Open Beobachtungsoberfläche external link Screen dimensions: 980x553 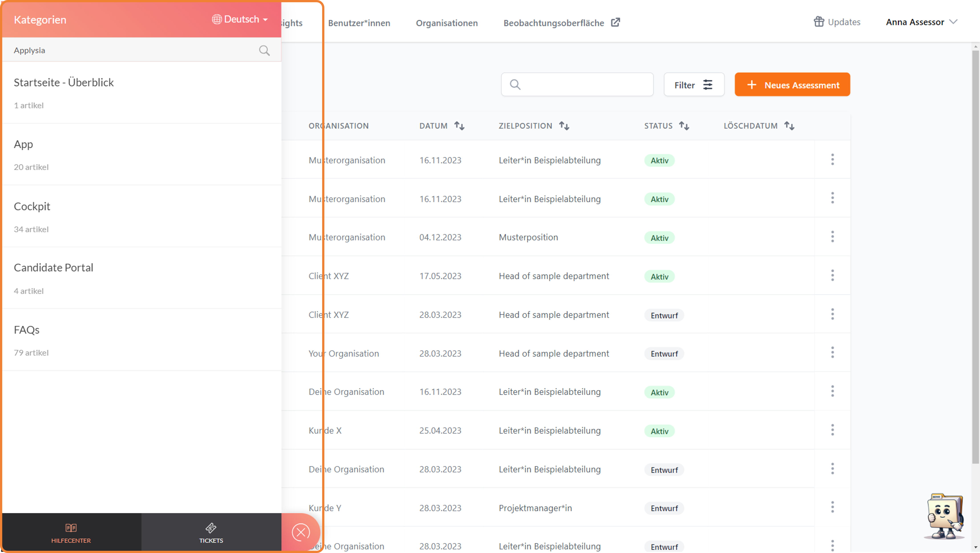[x=562, y=23]
